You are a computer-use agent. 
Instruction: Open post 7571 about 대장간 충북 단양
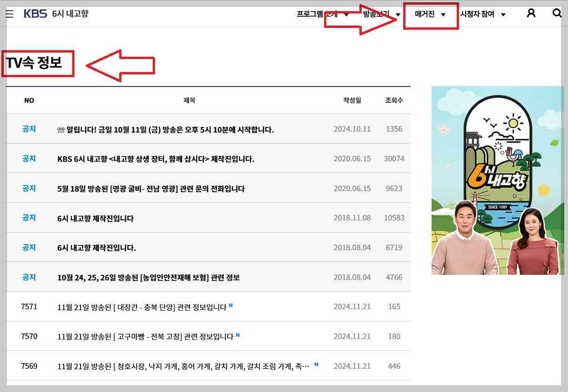pyautogui.click(x=142, y=307)
